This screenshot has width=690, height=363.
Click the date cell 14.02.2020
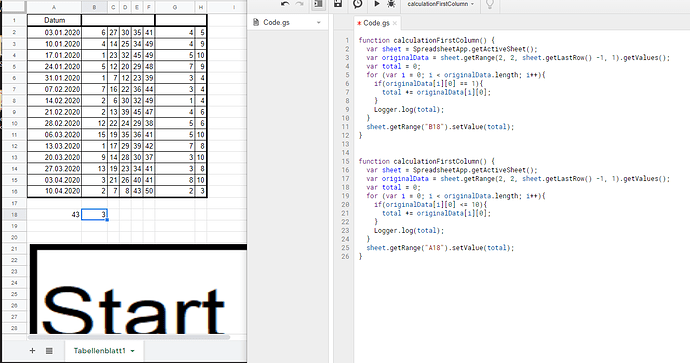pos(54,100)
